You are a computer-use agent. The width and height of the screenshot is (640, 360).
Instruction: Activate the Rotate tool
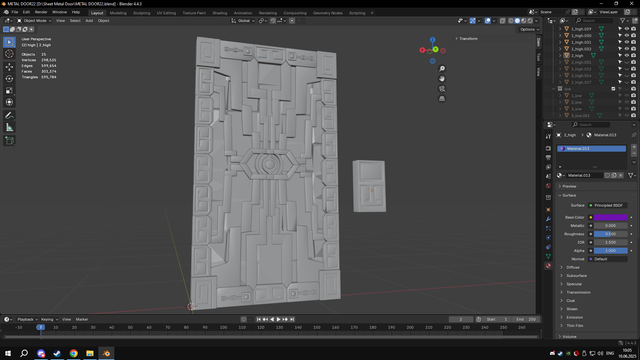click(x=9, y=78)
